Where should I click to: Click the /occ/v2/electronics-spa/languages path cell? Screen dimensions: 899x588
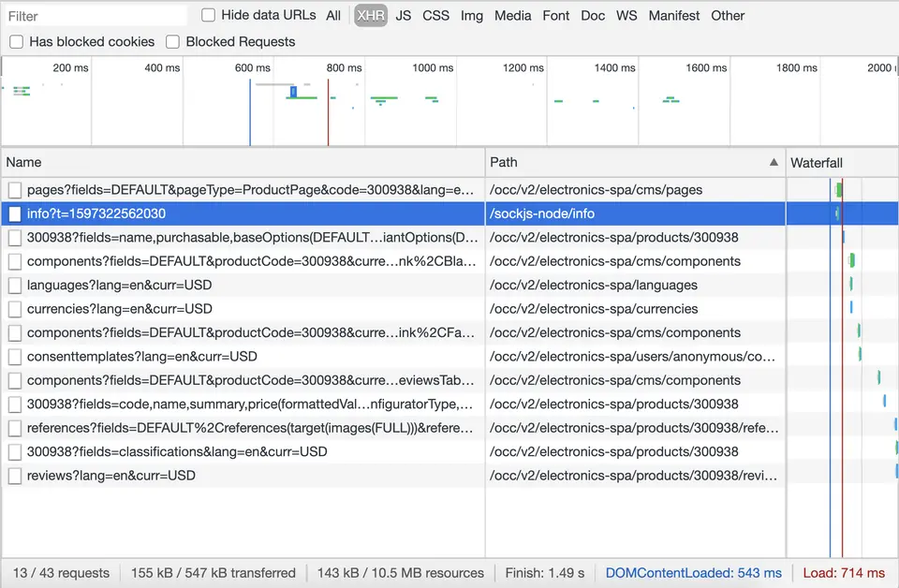[635, 285]
